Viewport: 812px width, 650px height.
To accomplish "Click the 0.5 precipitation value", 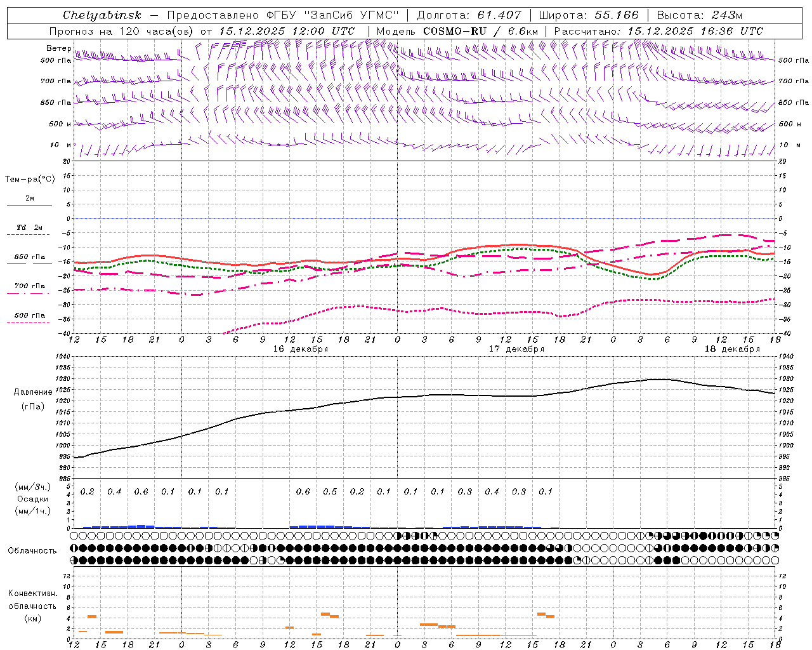I will point(330,491).
